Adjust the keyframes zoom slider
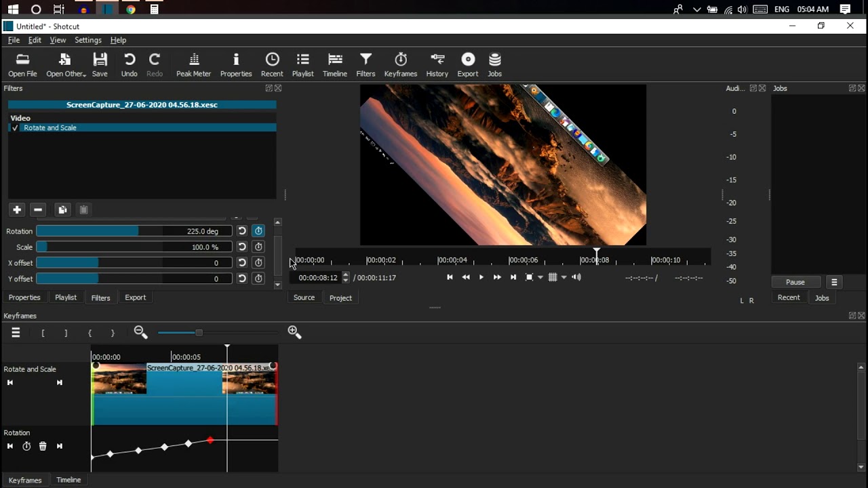Image resolution: width=868 pixels, height=488 pixels. pos(218,333)
